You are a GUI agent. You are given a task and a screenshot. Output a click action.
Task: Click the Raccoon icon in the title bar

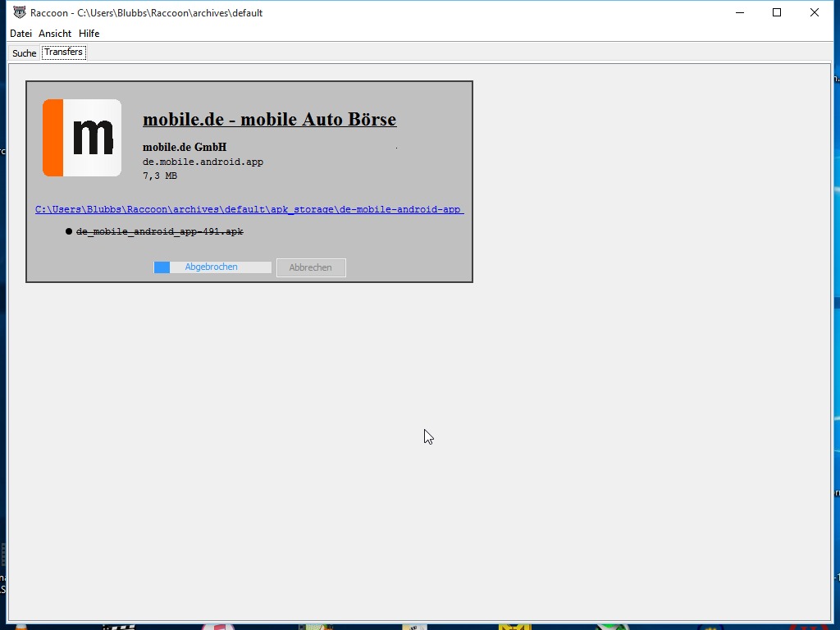20,12
